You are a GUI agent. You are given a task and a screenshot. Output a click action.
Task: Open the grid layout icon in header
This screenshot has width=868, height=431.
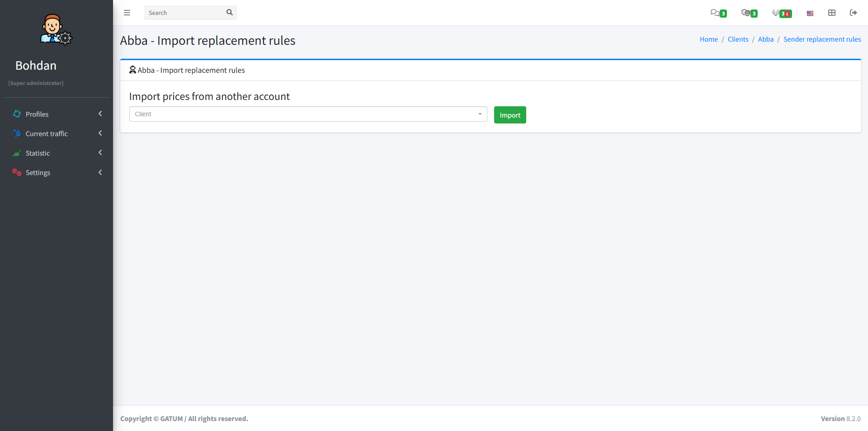(831, 13)
